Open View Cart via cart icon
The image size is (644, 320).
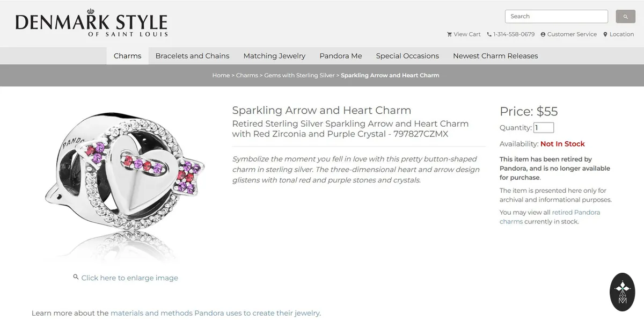(449, 34)
